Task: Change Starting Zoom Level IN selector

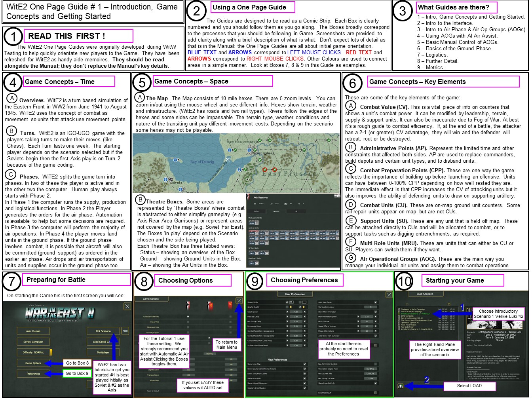Action: (370, 307)
